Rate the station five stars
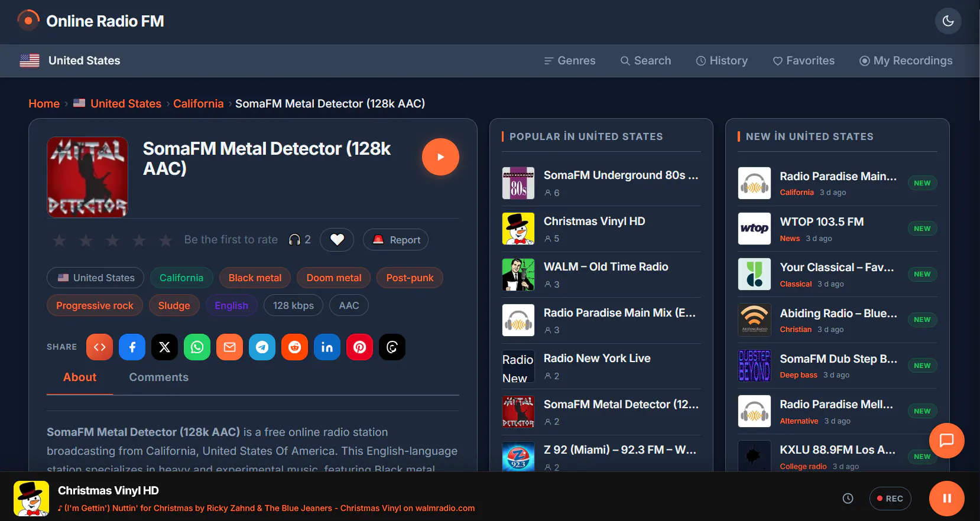 (166, 240)
